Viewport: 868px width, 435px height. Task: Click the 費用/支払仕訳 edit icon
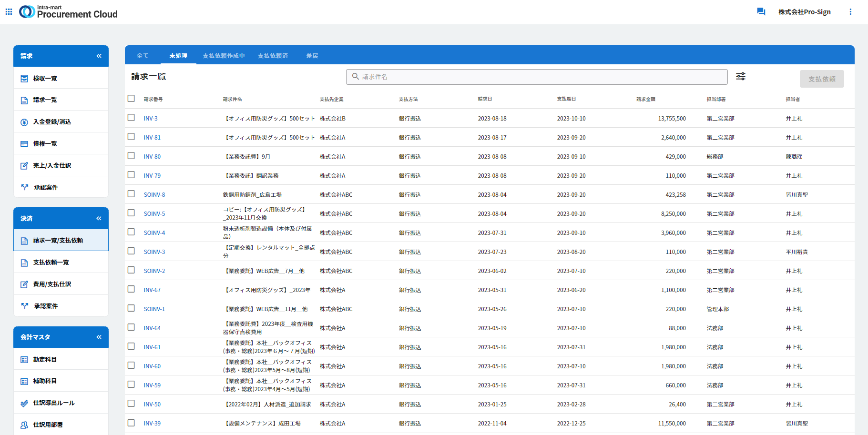(24, 284)
